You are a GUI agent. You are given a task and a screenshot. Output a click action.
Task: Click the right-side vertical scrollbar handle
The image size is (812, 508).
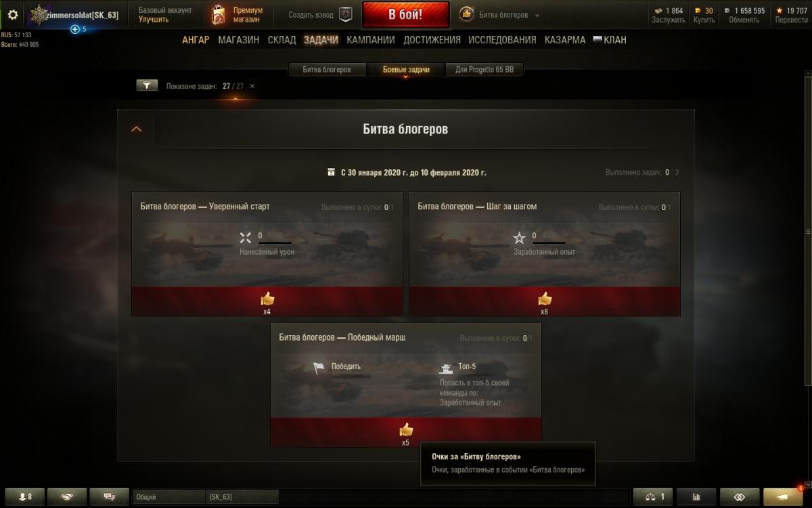[808, 231]
